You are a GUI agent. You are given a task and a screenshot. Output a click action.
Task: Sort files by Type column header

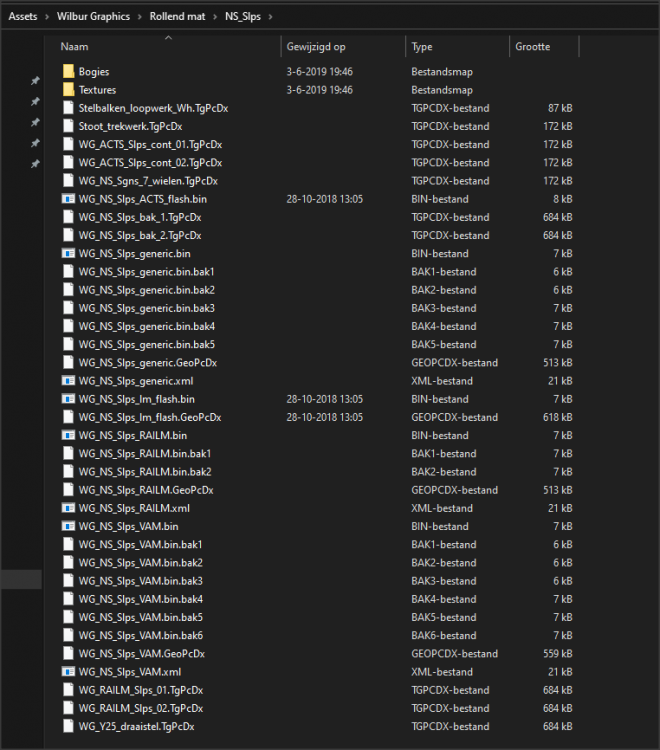(x=422, y=47)
